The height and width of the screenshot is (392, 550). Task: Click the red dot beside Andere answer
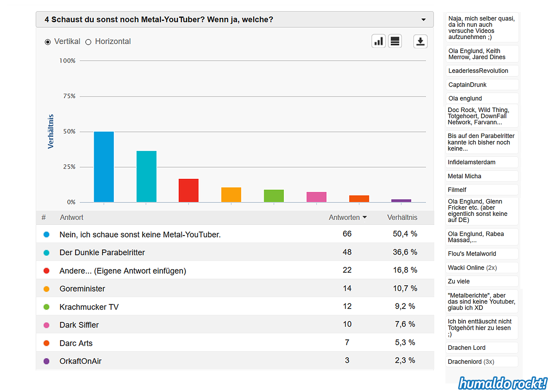coord(47,271)
